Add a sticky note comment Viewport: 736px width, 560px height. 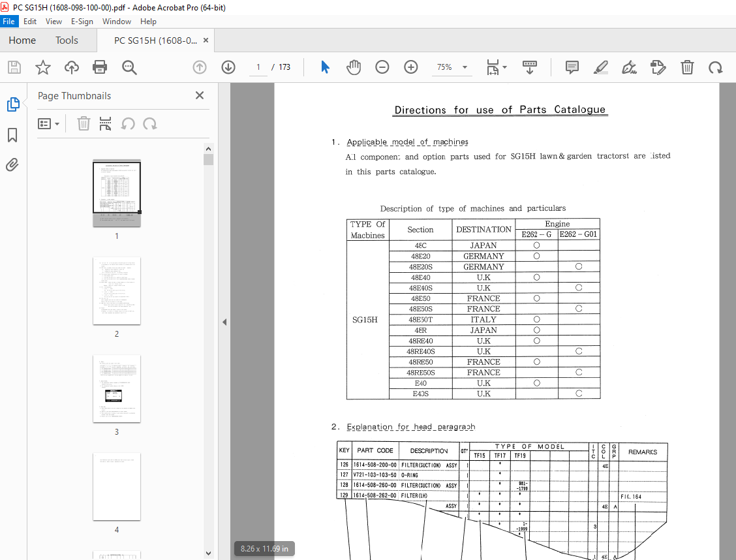[x=572, y=67]
